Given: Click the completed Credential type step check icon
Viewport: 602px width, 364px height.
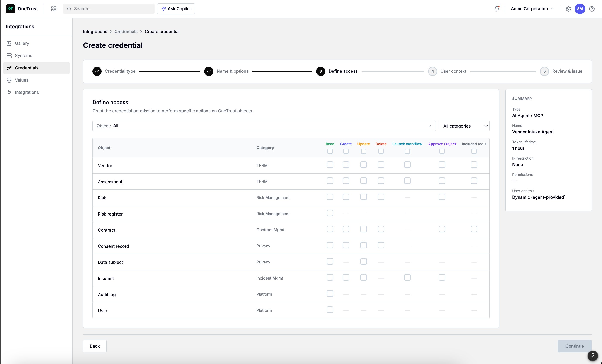Looking at the screenshot, I should (97, 71).
